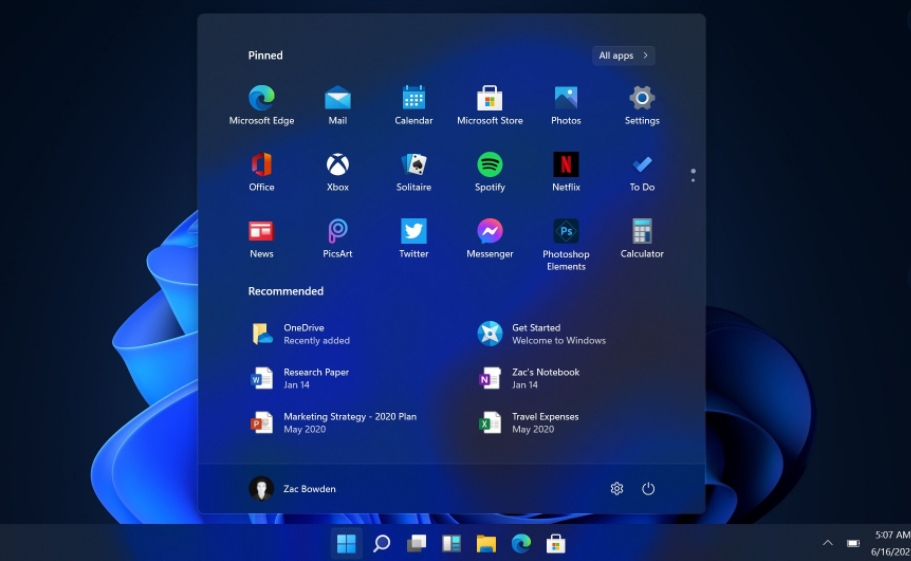911x561 pixels.
Task: Open the Xbox app
Action: point(338,172)
